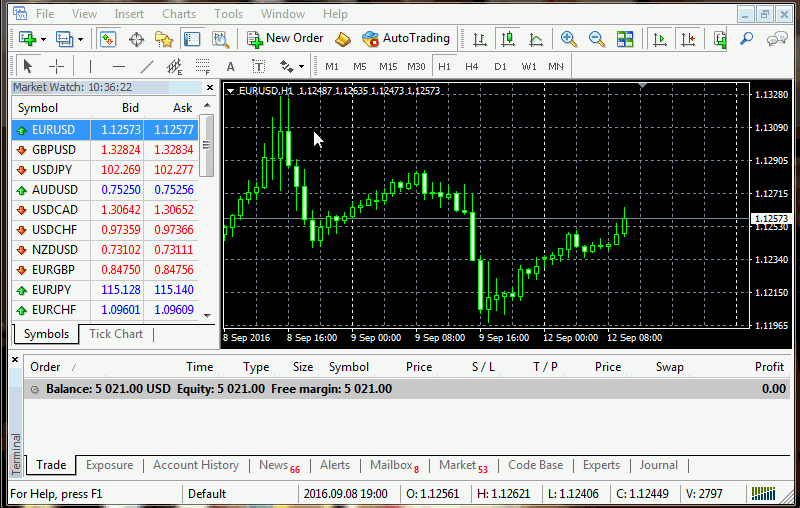
Task: Select the cursor arrow tool
Action: coord(28,66)
